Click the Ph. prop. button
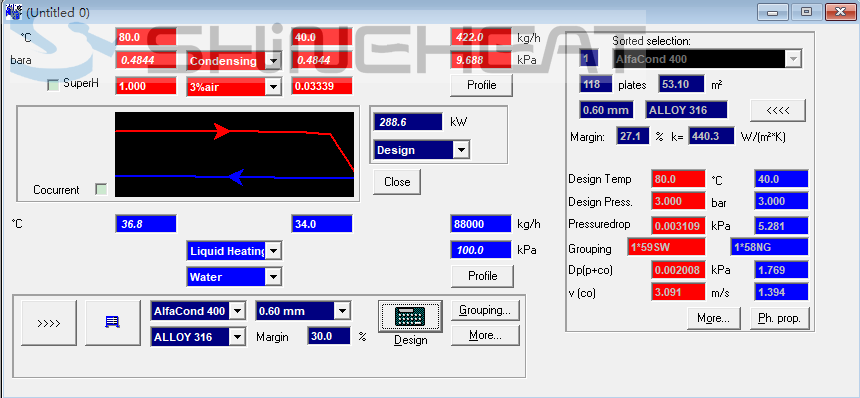 (779, 318)
